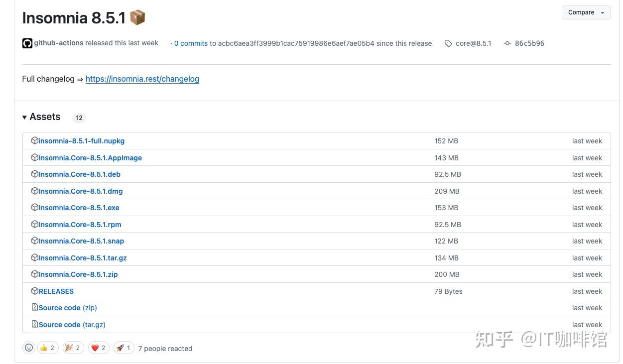Click the package icon beside RELEASES
Screen dimensions: 623x364
point(34,291)
